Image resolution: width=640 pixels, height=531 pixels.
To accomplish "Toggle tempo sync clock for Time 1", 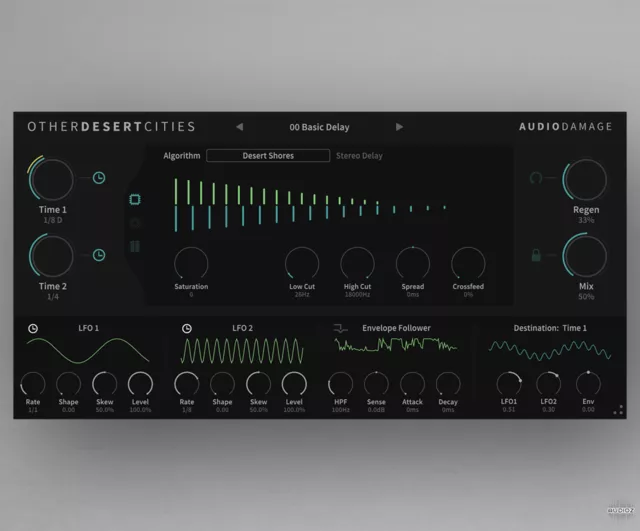I will pyautogui.click(x=99, y=178).
